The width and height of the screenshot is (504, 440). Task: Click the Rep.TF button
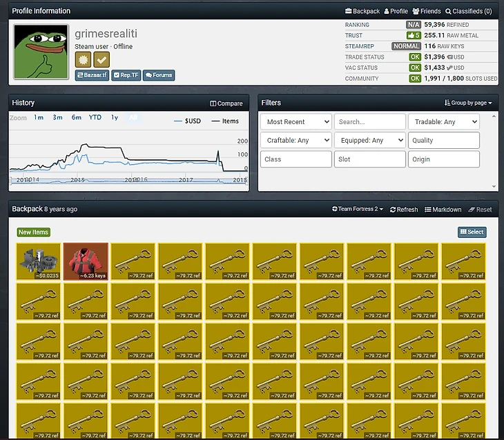[x=126, y=75]
